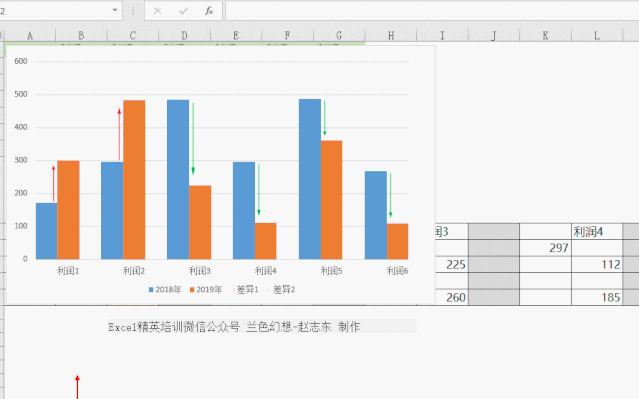Select the cell labeled 利润4
This screenshot has width=639, height=399.
click(597, 231)
